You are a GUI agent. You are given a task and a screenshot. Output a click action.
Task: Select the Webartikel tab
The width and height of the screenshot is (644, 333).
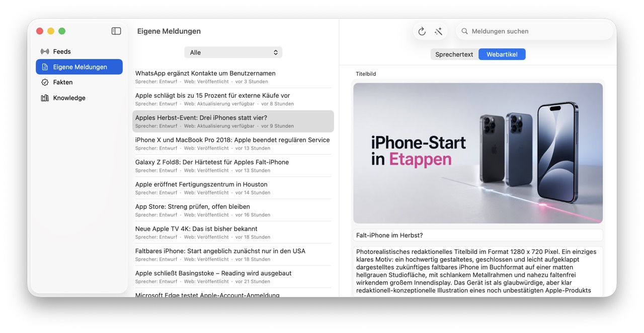pyautogui.click(x=502, y=54)
